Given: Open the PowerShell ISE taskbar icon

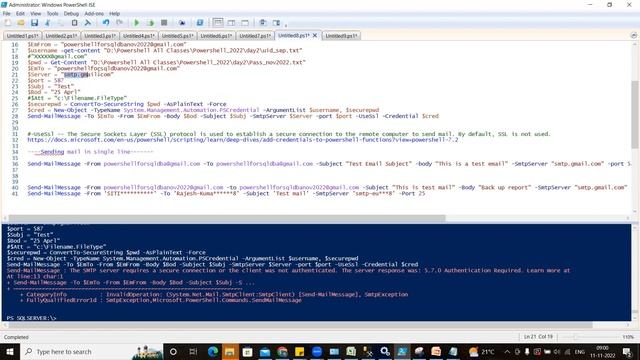Looking at the screenshot, I should (x=402, y=351).
